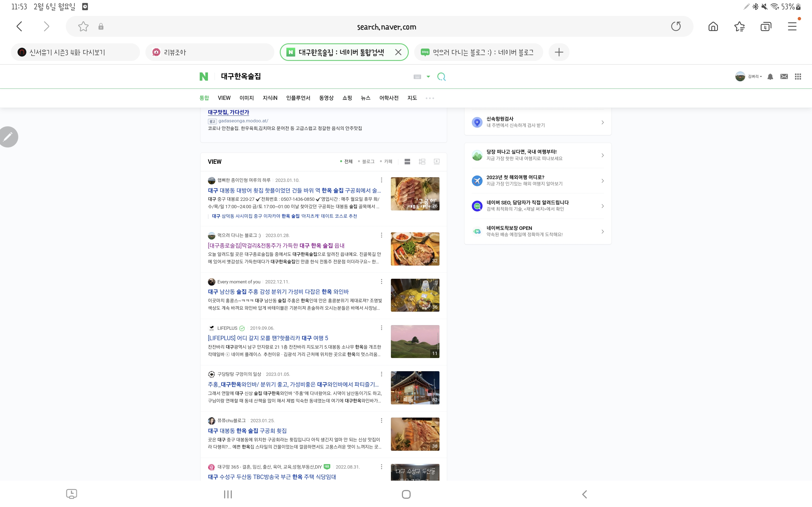Viewport: 812px width, 507px height.
Task: Switch to the 지도 search tab
Action: [x=412, y=98]
